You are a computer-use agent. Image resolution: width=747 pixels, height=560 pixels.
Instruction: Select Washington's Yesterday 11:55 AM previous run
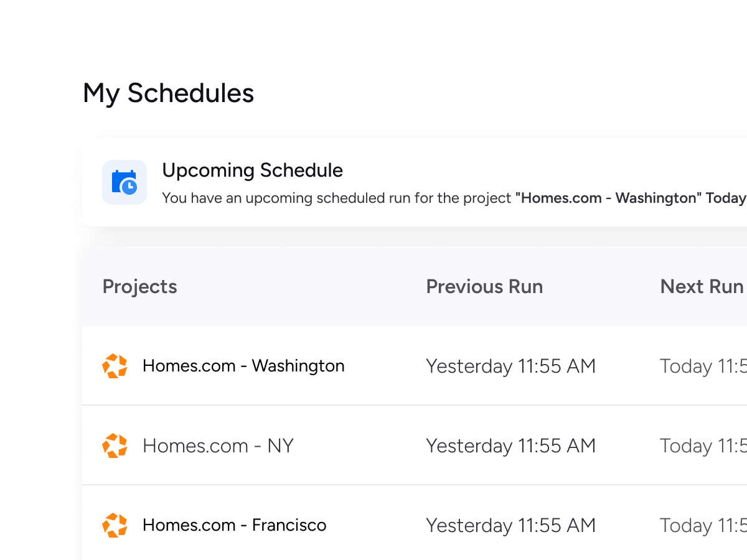coord(510,366)
